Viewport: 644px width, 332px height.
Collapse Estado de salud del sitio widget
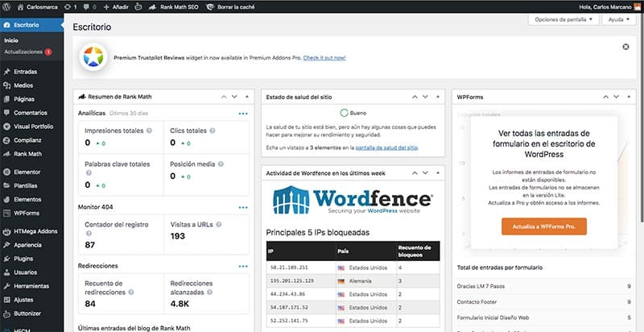(x=438, y=97)
